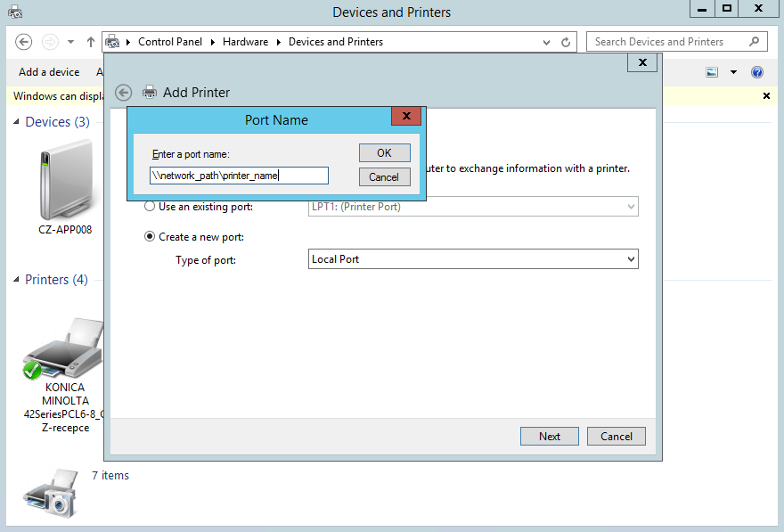Screen dimensions: 784x532
Task: Click the back navigation arrow of the Control Panel window
Action: click(24, 41)
